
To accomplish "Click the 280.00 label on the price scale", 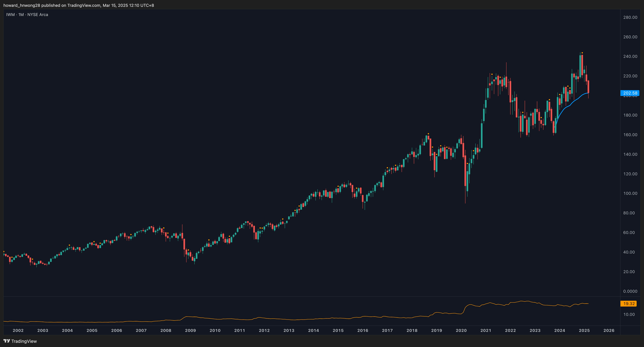I will [x=630, y=17].
